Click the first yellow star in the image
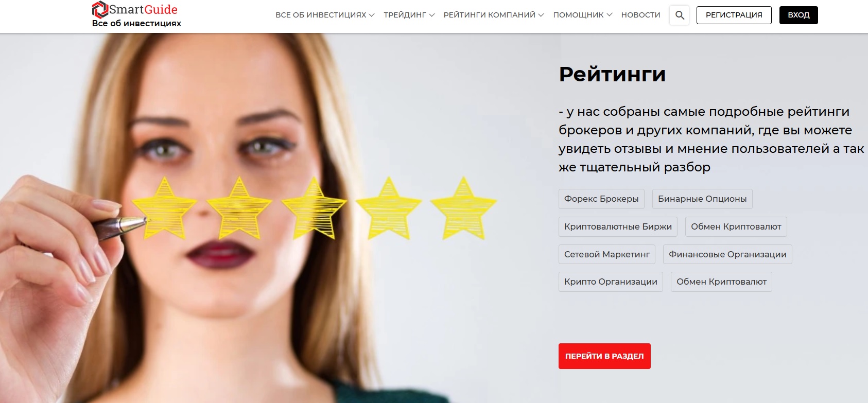 click(164, 208)
